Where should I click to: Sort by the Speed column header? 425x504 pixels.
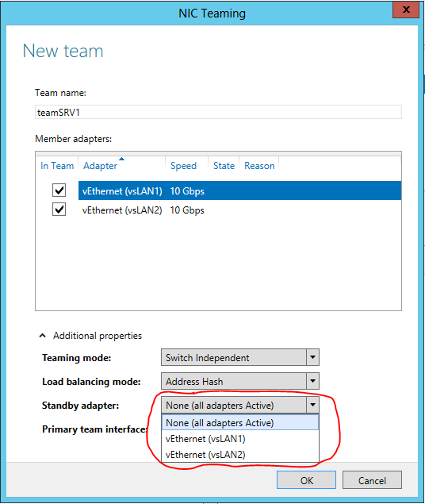click(186, 166)
